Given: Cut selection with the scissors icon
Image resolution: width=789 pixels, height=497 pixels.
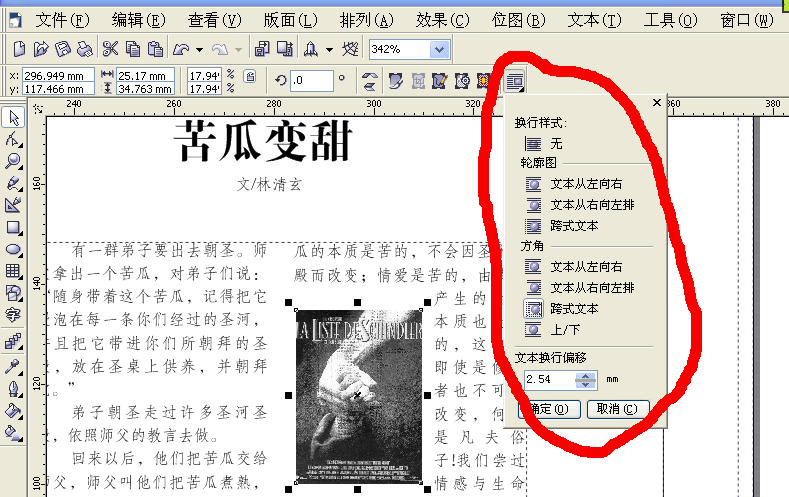Looking at the screenshot, I should coord(110,49).
